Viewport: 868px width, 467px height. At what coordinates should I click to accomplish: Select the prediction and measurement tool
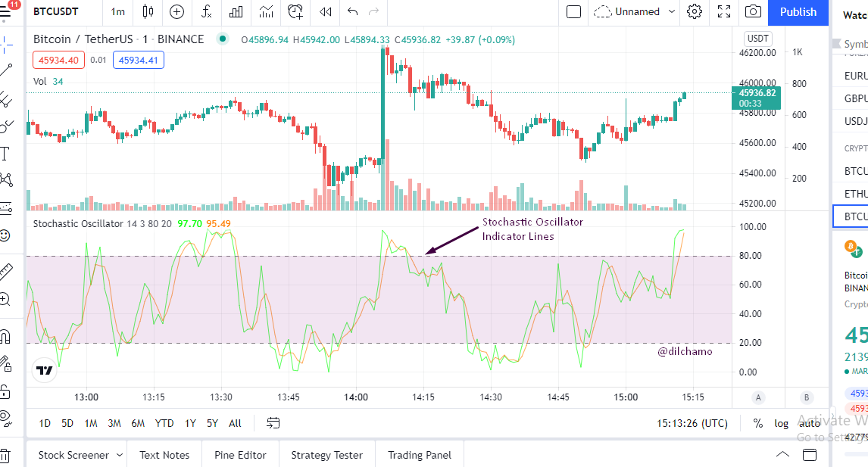coord(5,208)
